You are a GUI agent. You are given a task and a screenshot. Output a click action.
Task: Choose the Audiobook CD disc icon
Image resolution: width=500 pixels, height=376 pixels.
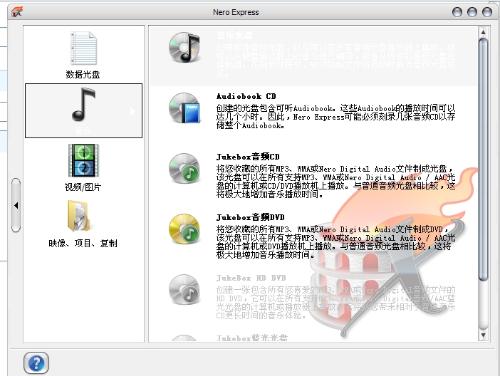coord(185,108)
